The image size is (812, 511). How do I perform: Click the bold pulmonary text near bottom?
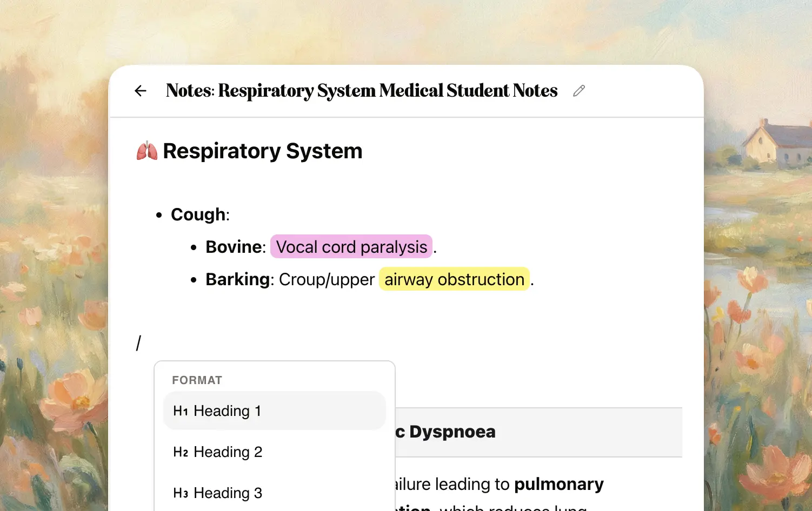[x=558, y=484]
